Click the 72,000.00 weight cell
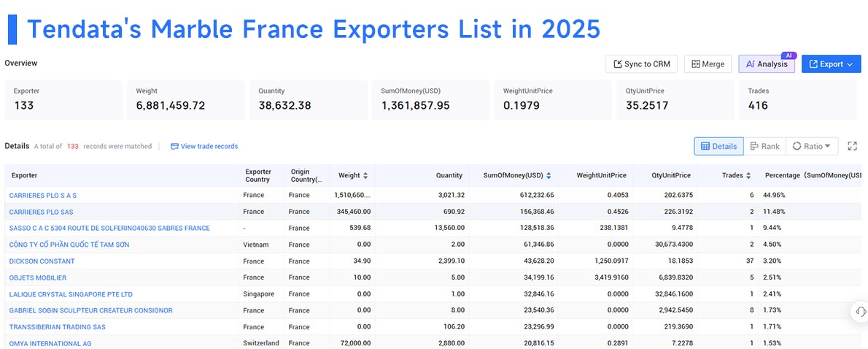Image resolution: width=868 pixels, height=349 pixels. point(354,343)
